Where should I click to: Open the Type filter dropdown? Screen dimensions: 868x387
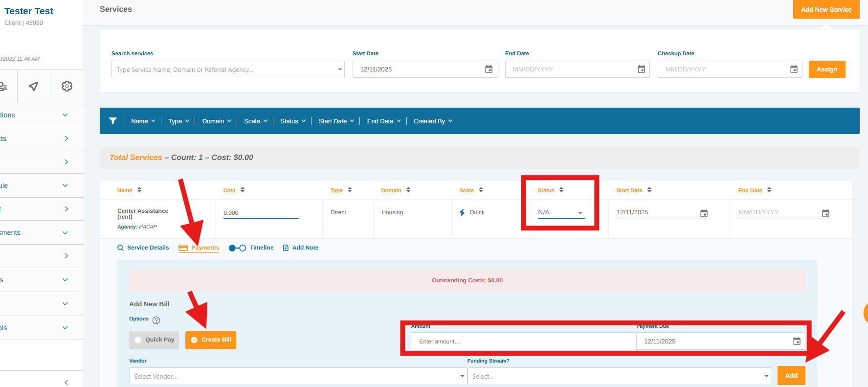[178, 121]
